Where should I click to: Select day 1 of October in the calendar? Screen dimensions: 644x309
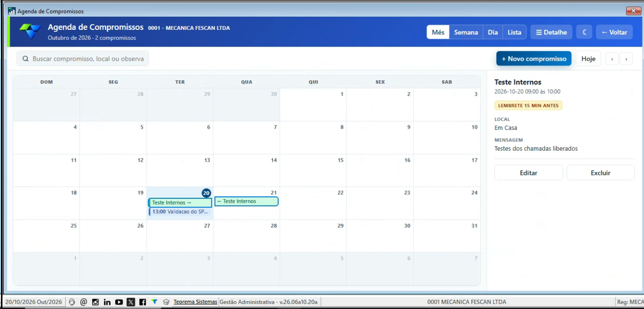(313, 105)
